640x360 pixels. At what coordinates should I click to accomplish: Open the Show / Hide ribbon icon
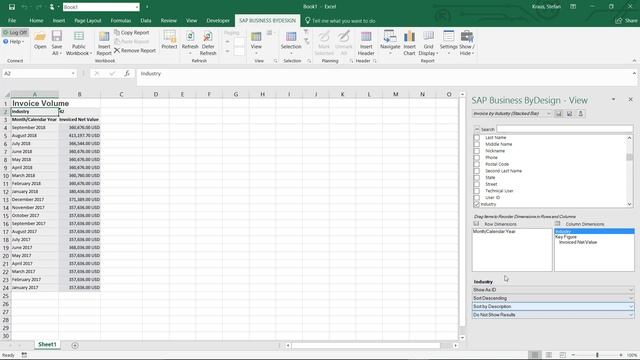click(x=467, y=43)
